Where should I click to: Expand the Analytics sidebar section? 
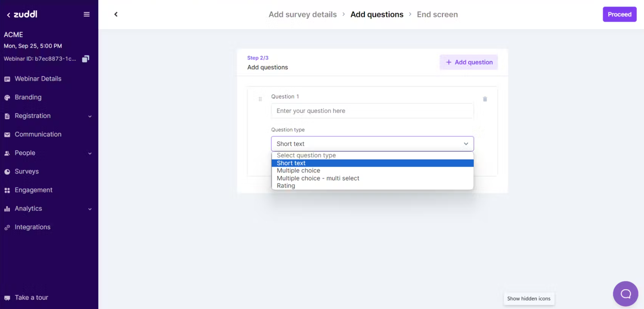click(90, 209)
